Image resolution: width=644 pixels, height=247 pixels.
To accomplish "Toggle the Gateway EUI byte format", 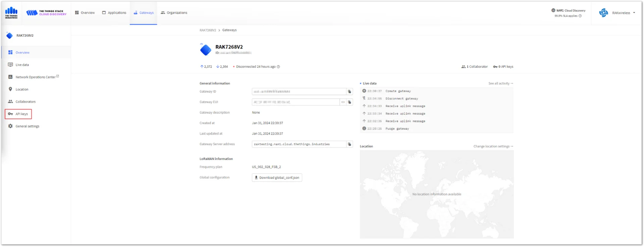I will pos(343,102).
